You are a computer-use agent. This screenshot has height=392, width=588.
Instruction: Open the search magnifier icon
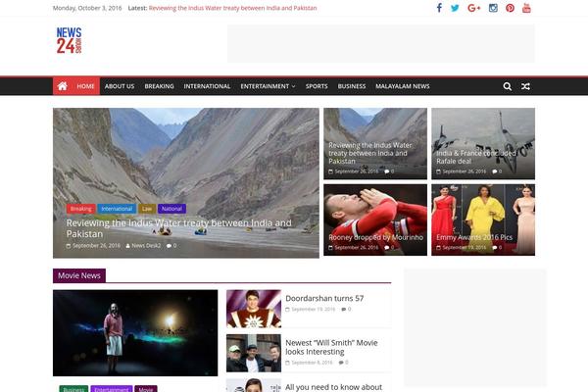pyautogui.click(x=508, y=86)
